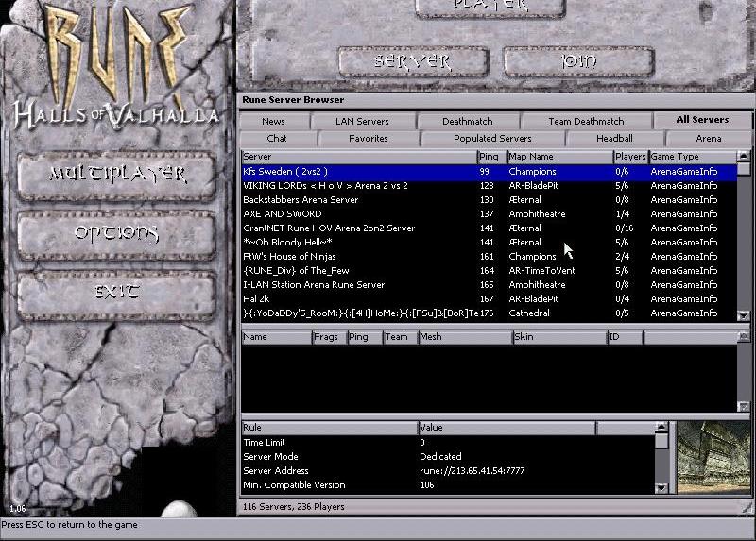Open the Favorites tab

pos(368,138)
